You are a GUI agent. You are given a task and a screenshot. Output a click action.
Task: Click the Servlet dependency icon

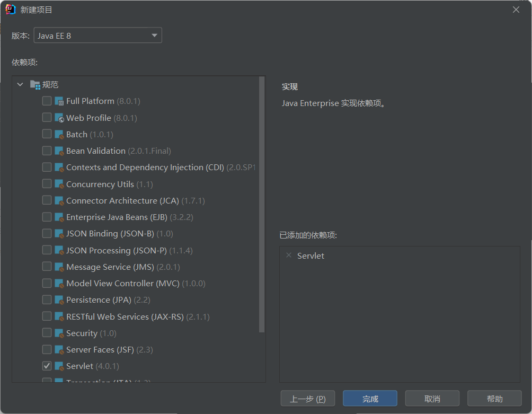[59, 366]
